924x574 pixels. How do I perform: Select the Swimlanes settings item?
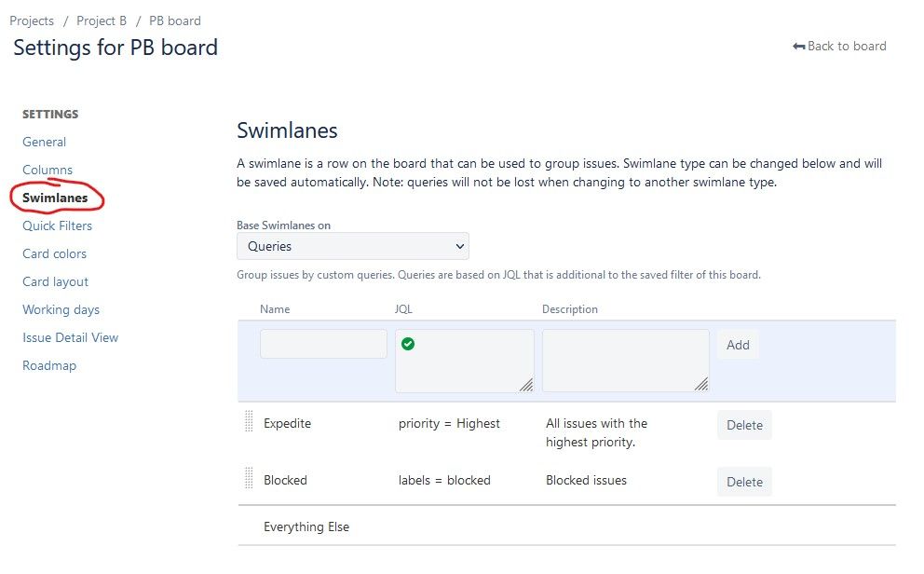pyautogui.click(x=55, y=198)
